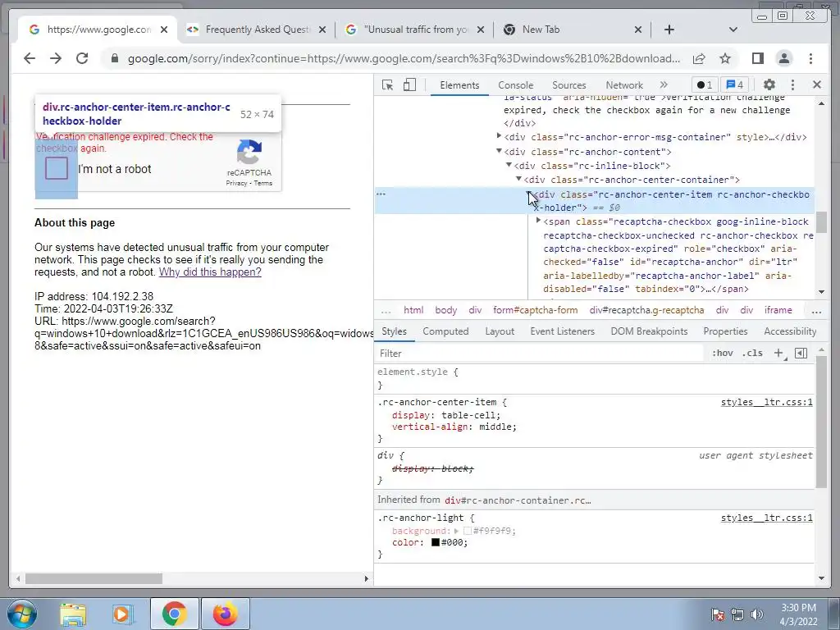
Task: Open styles__ltr.css:1 link for .rc-anchor-light
Action: (x=767, y=518)
